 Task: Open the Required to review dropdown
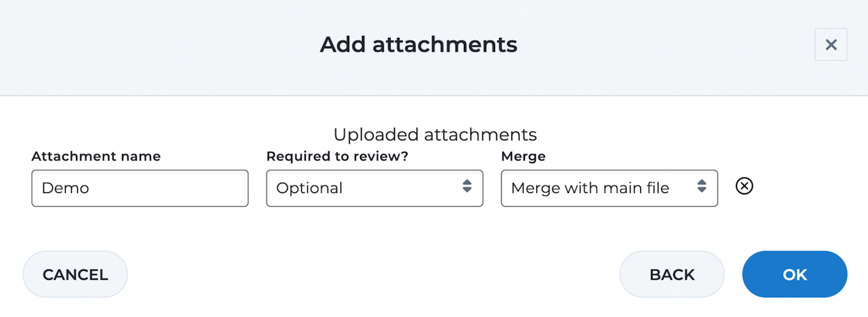[374, 188]
